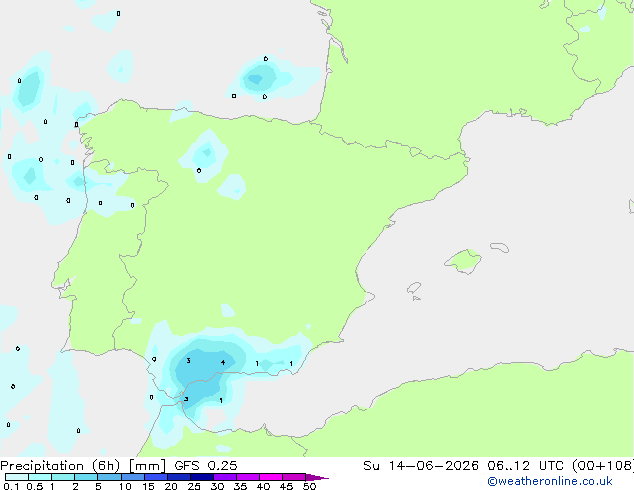The height and width of the screenshot is (490, 634).
Task: Click the above-50 mm legend arrow tip
Action: (317, 477)
